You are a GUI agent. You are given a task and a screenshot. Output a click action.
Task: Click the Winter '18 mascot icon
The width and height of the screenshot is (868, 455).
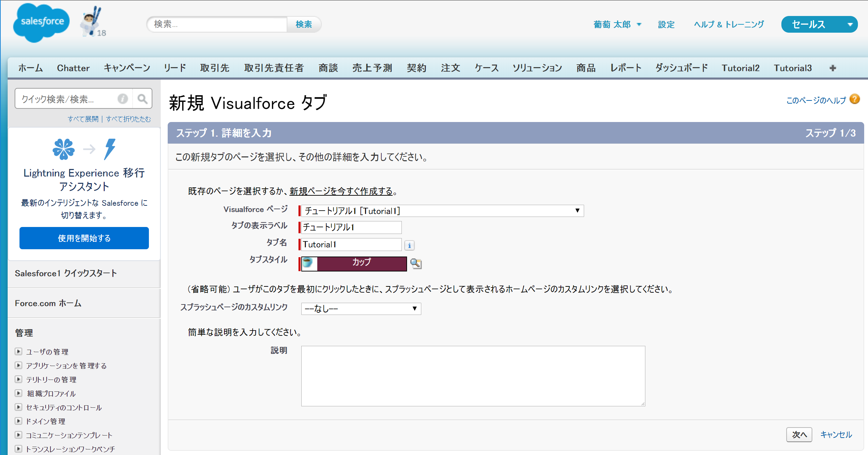[93, 21]
